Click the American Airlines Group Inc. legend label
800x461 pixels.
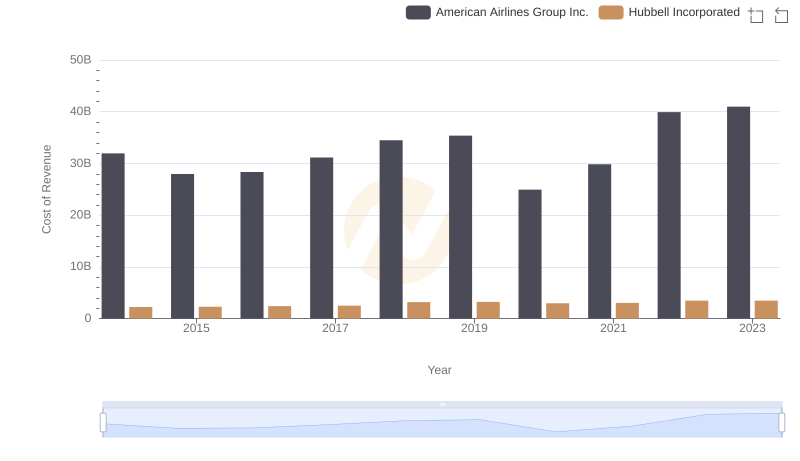[x=512, y=12]
